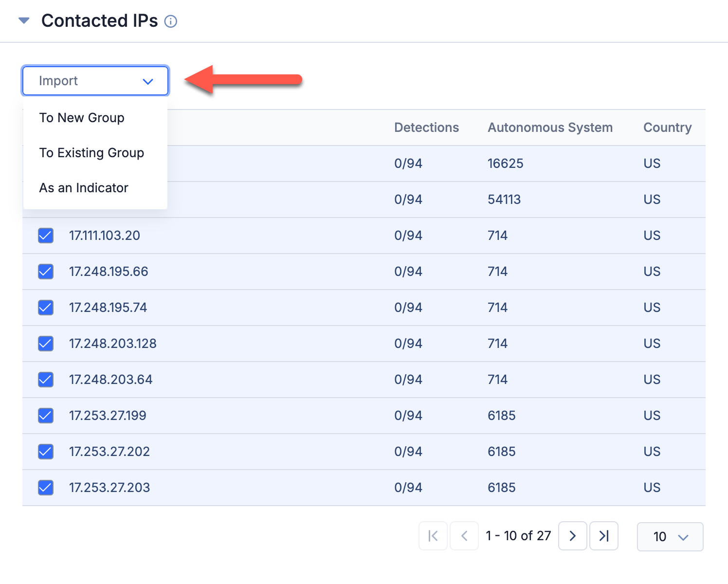The height and width of the screenshot is (584, 728).
Task: Click the Detections column header
Action: point(426,128)
